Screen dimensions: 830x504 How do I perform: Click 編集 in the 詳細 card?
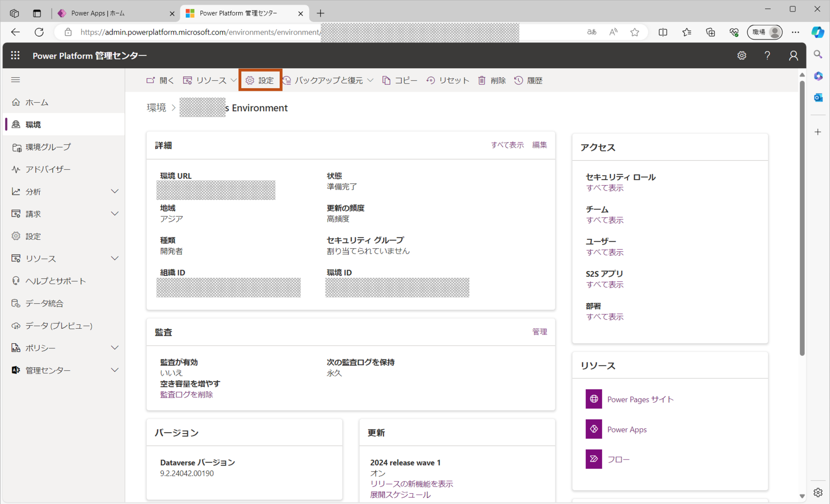coord(539,145)
